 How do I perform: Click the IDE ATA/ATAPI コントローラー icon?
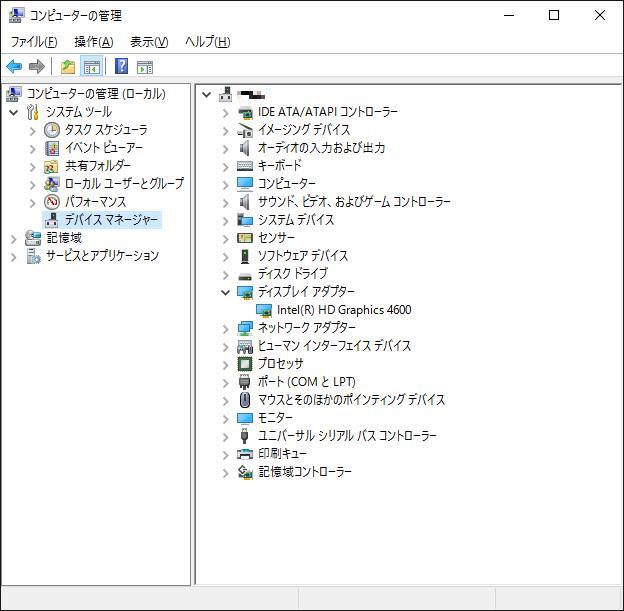tap(245, 113)
